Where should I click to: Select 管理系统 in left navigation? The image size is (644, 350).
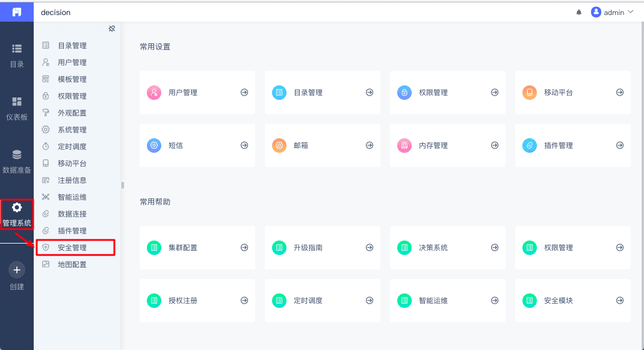17,214
